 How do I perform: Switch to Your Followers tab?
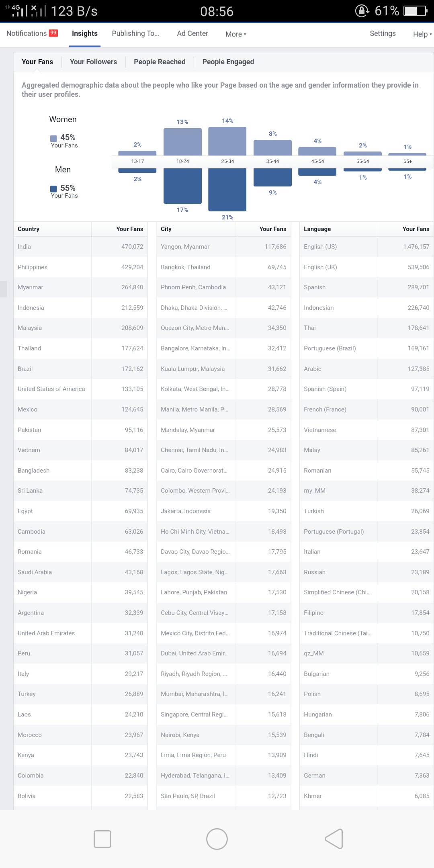[93, 62]
